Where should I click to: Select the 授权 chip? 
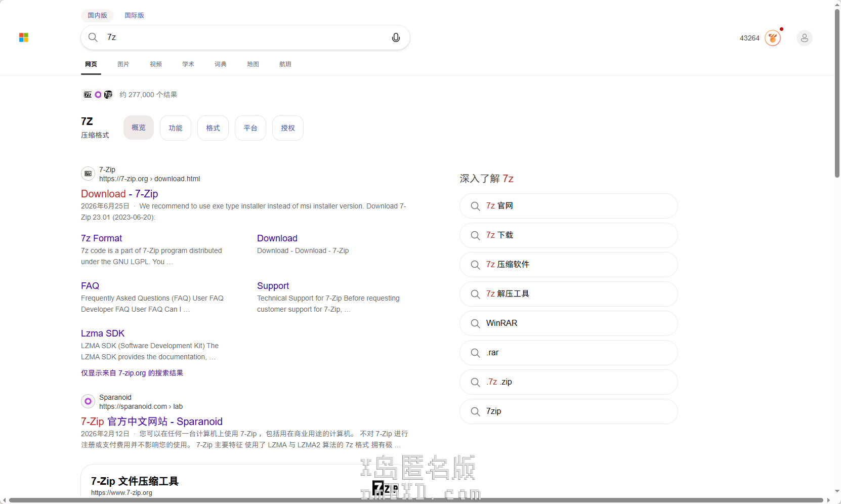click(288, 128)
